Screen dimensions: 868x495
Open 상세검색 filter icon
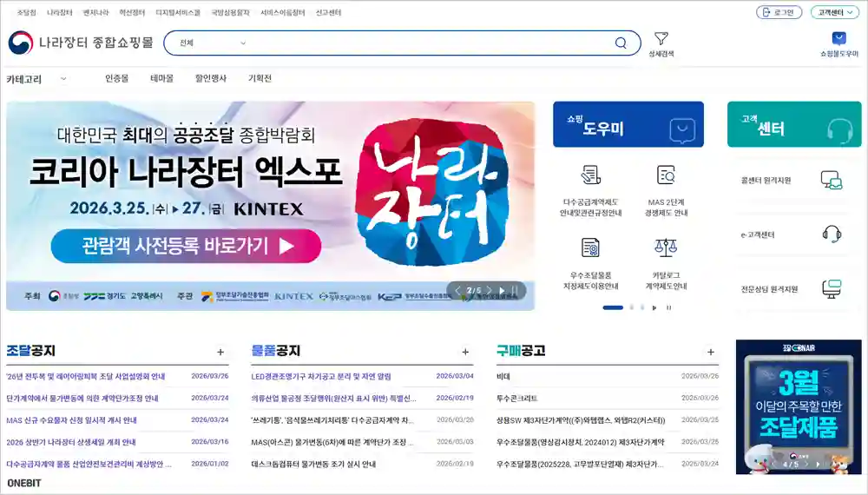pos(661,39)
